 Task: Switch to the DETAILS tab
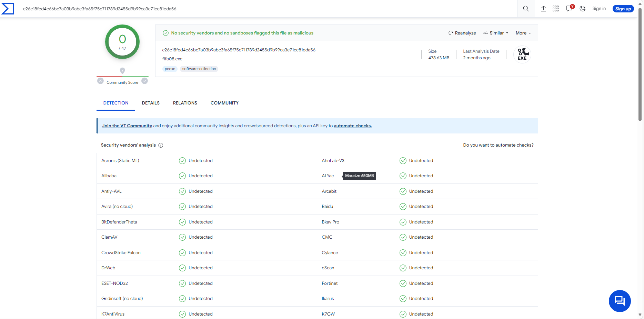pos(151,103)
